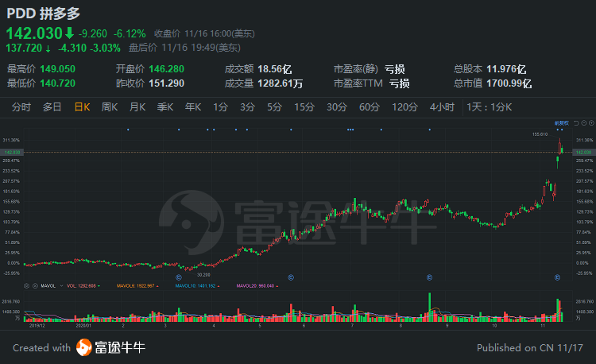Click the 142.030 price tag on right axis
Image resolution: width=596 pixels, height=364 pixels.
(x=583, y=153)
